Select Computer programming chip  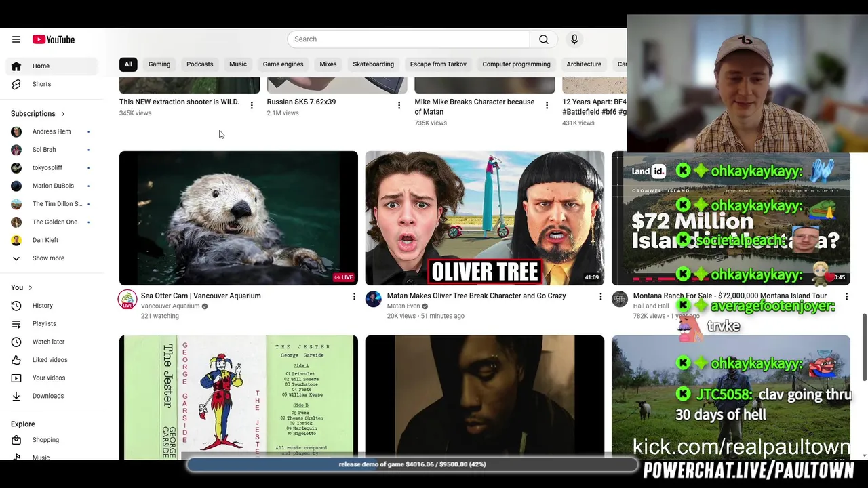click(516, 64)
